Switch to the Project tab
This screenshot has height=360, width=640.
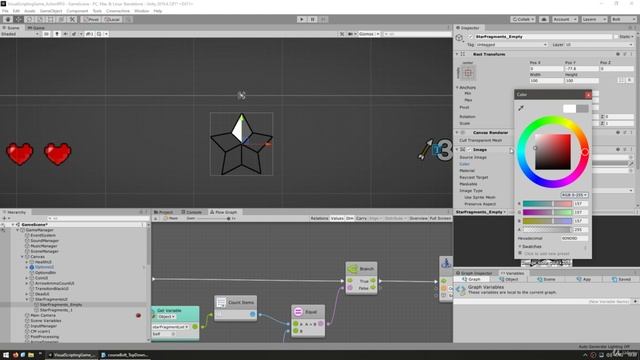(x=164, y=212)
